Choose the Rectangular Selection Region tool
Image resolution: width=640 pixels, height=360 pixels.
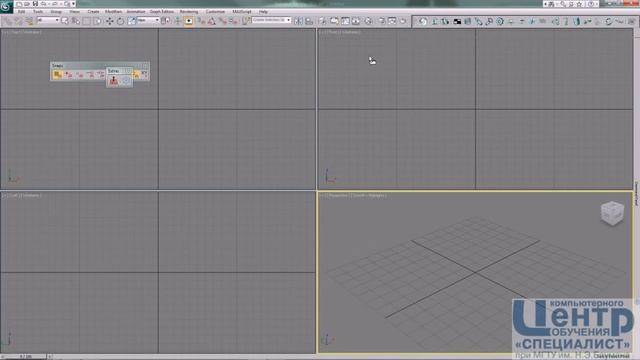[87, 20]
